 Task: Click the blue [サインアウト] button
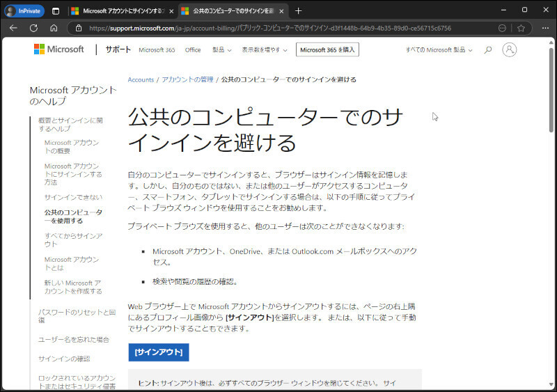[159, 352]
